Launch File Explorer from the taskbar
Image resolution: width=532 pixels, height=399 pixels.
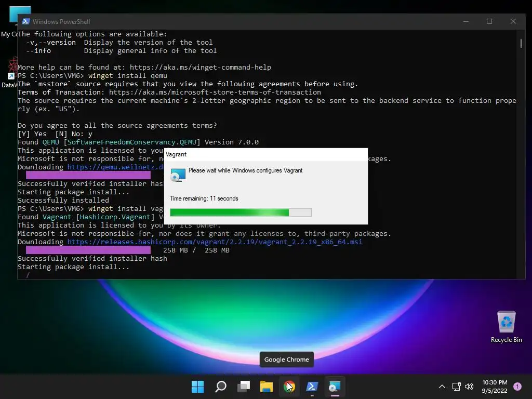[267, 387]
